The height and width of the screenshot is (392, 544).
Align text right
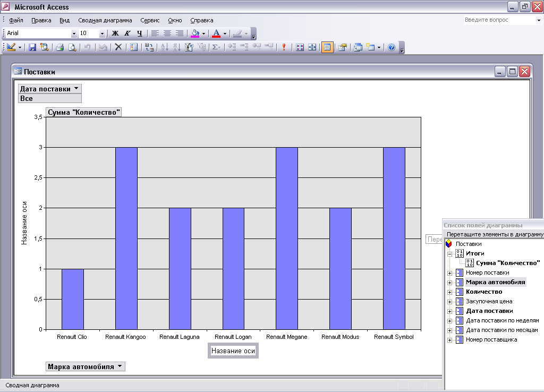[x=179, y=33]
